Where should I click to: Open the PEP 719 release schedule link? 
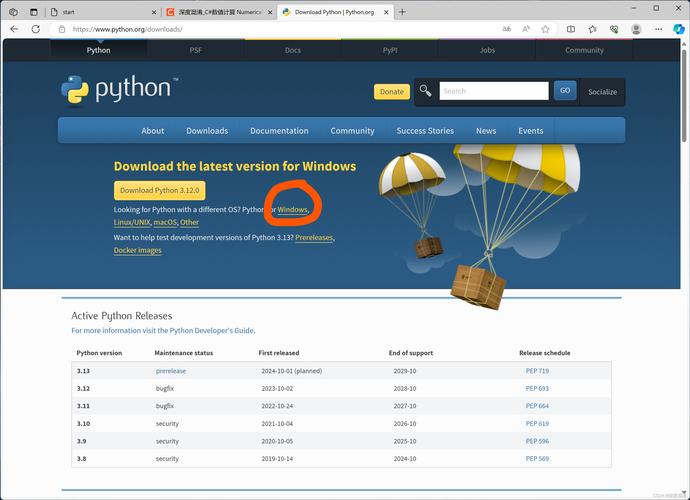pos(537,371)
